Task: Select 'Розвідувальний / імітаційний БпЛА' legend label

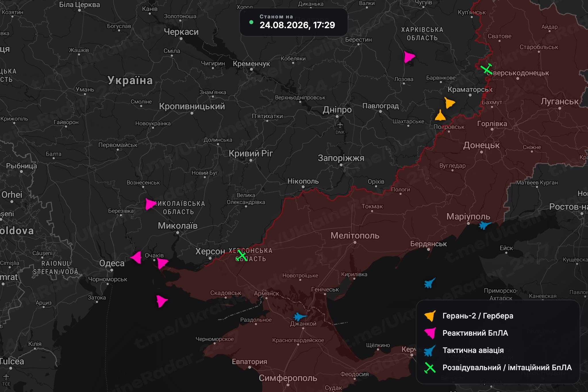Action: [507, 368]
